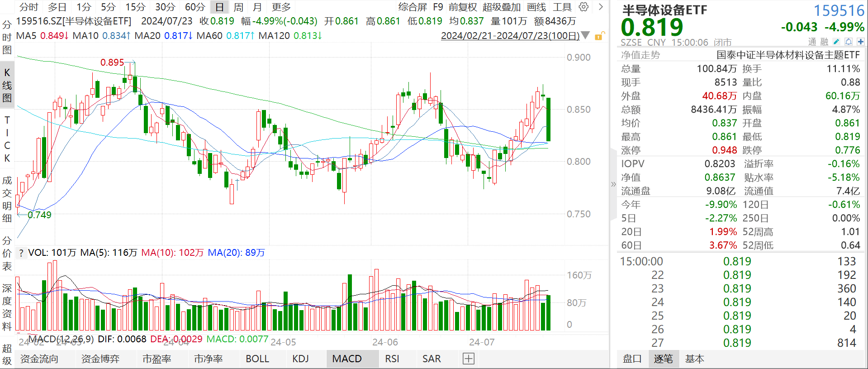The image size is (868, 369).
Task: Switch to 多日 timeframe
Action: tap(57, 7)
